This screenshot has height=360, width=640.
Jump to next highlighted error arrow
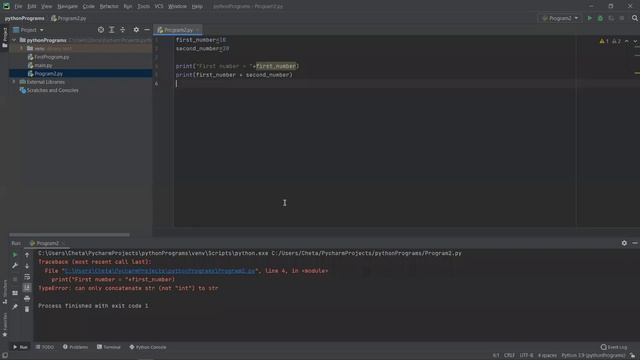tap(635, 41)
